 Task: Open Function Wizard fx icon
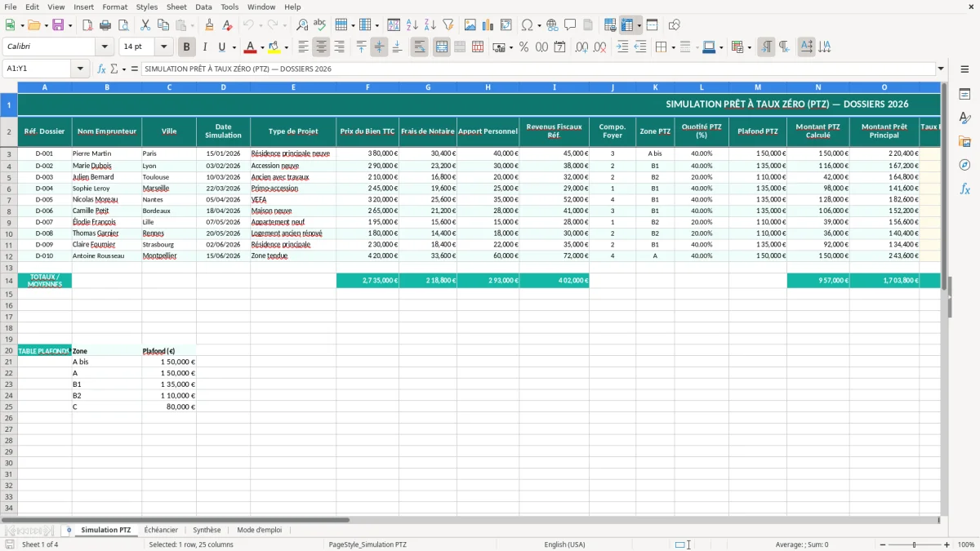102,69
